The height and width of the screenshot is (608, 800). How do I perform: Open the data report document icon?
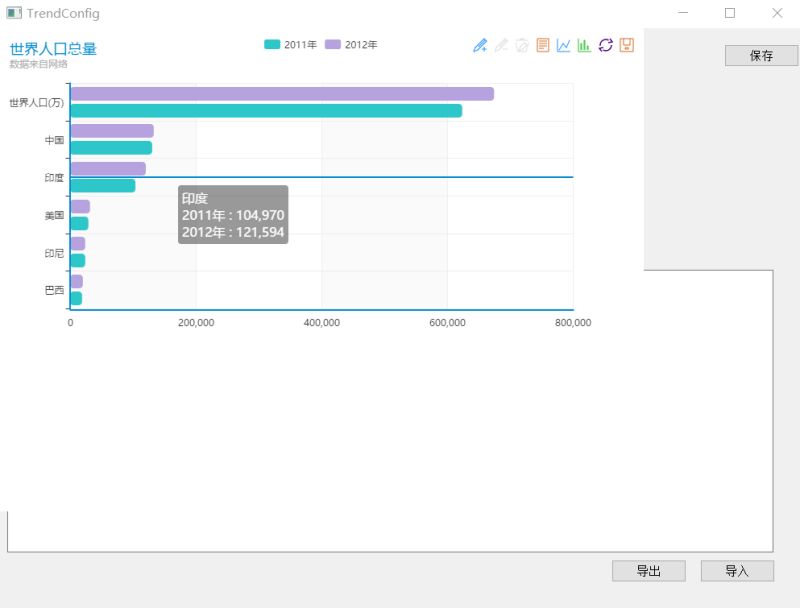(x=542, y=44)
